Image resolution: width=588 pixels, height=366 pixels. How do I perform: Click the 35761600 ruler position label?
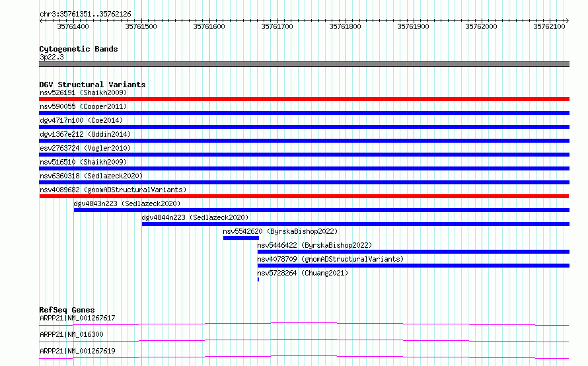point(209,26)
